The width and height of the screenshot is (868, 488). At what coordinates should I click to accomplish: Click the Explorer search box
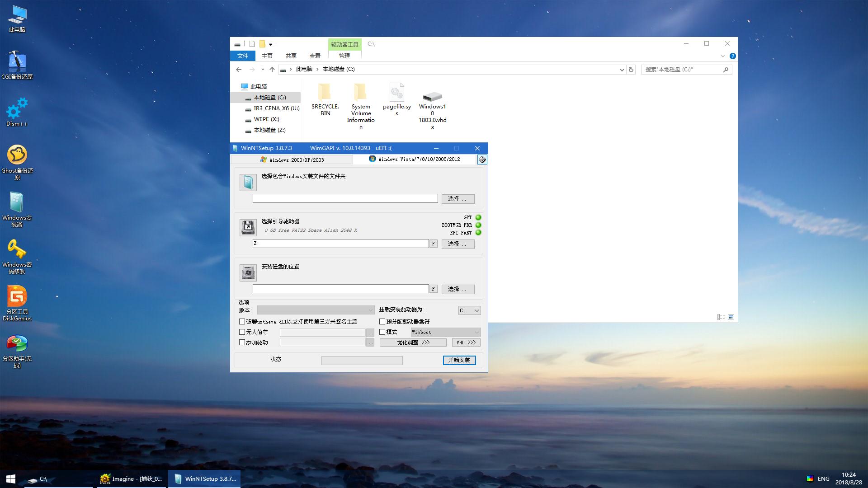coord(686,70)
